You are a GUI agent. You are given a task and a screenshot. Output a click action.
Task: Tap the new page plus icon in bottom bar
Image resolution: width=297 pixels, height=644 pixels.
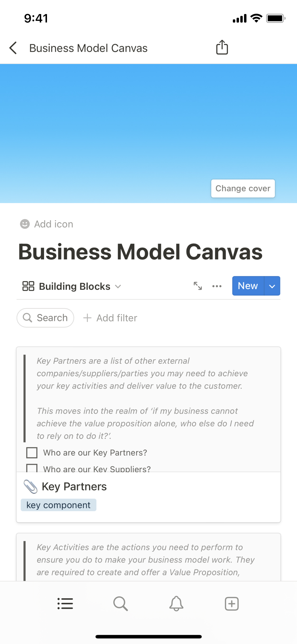pyautogui.click(x=232, y=604)
